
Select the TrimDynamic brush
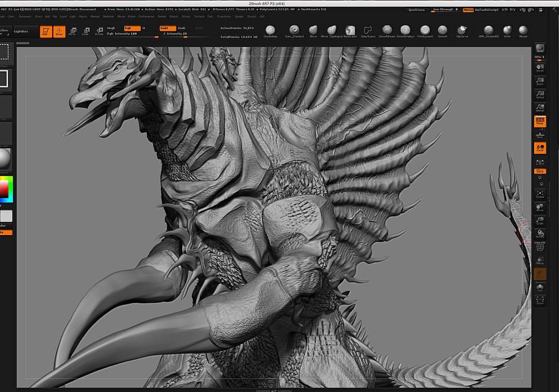pos(425,31)
